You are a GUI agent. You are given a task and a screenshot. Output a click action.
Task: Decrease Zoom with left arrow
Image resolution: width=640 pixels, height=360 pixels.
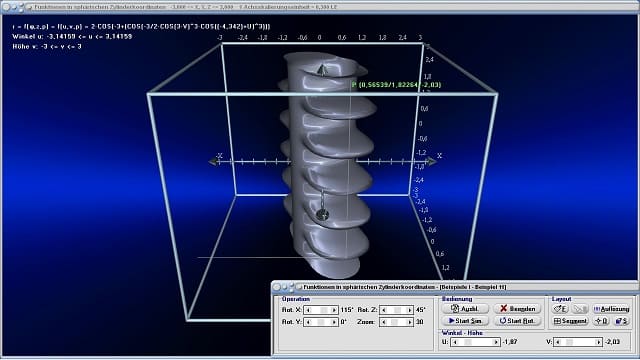384,322
